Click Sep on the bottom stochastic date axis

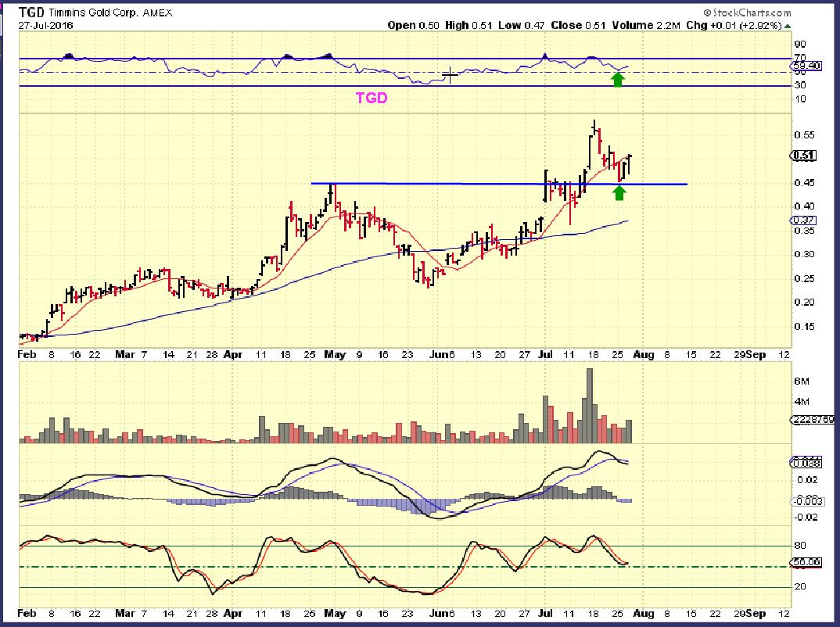(x=756, y=613)
